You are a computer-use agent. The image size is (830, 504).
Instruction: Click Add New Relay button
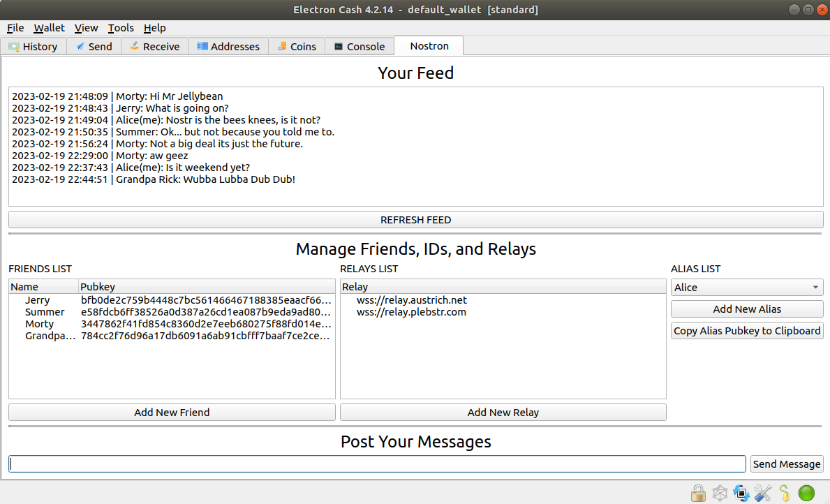pyautogui.click(x=503, y=413)
